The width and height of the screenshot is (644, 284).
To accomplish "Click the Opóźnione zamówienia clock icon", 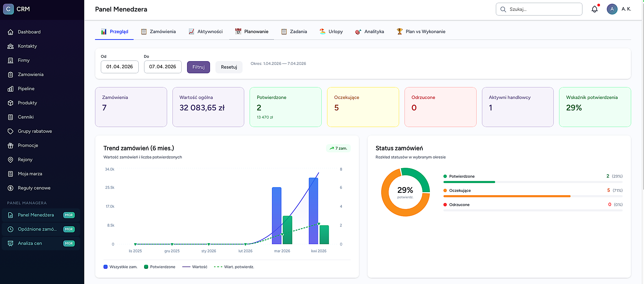I will coord(10,229).
